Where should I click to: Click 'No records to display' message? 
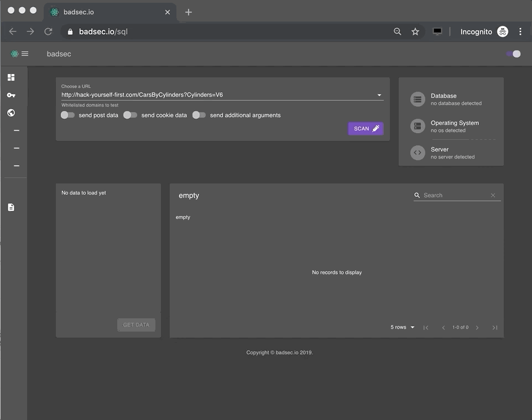click(x=337, y=272)
